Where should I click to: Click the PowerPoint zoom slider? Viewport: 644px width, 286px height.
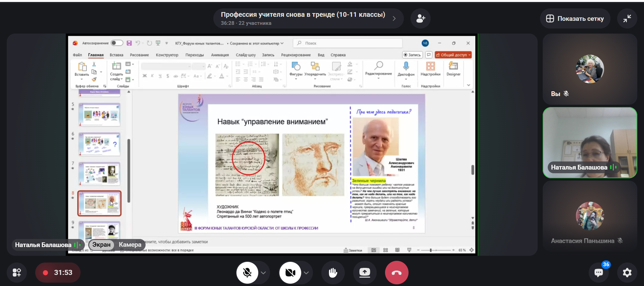431,250
